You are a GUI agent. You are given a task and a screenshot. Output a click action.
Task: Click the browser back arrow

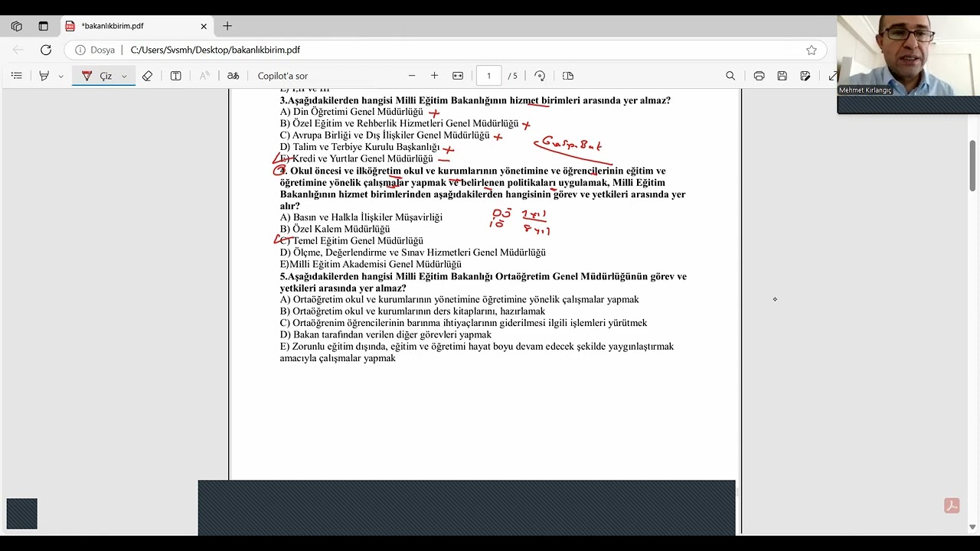(x=18, y=50)
